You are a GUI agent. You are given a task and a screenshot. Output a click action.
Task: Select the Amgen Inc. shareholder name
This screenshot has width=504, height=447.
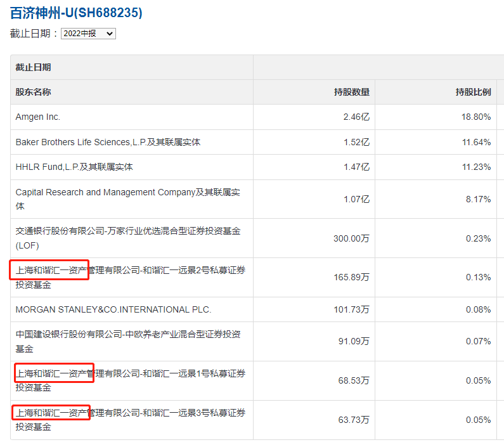38,117
